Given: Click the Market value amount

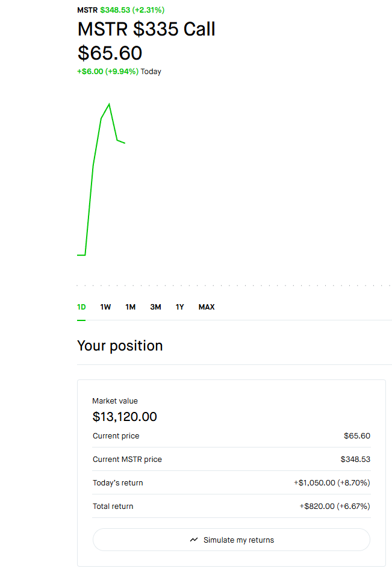Looking at the screenshot, I should 125,416.
